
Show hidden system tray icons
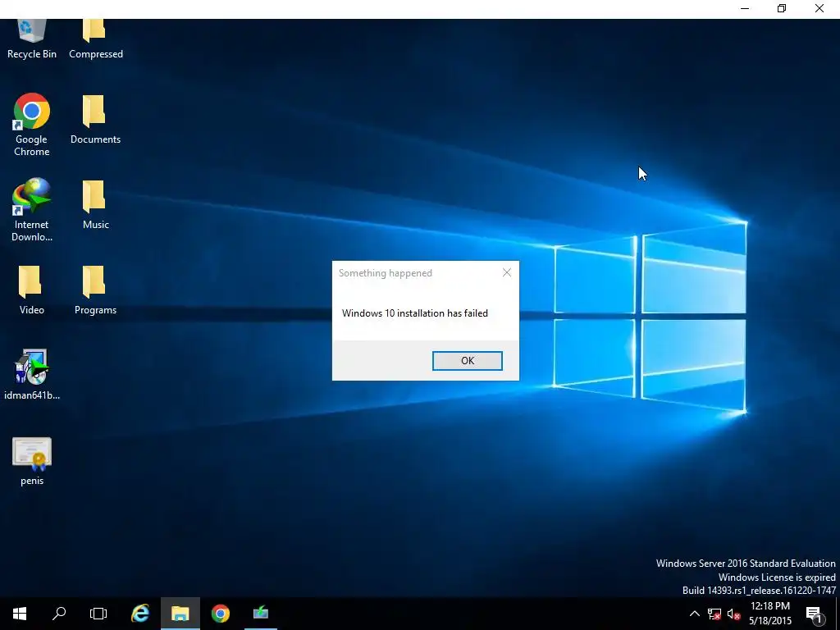pos(694,614)
